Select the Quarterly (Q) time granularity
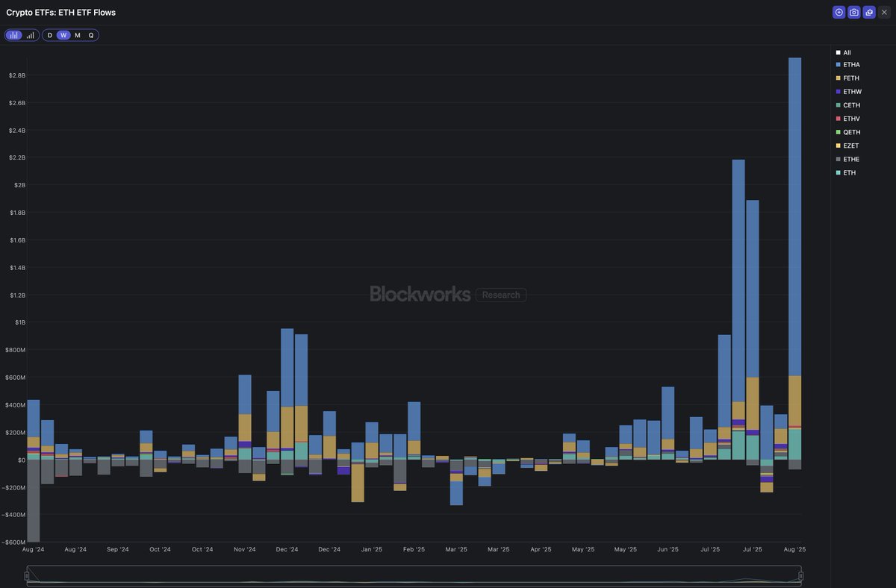 90,35
